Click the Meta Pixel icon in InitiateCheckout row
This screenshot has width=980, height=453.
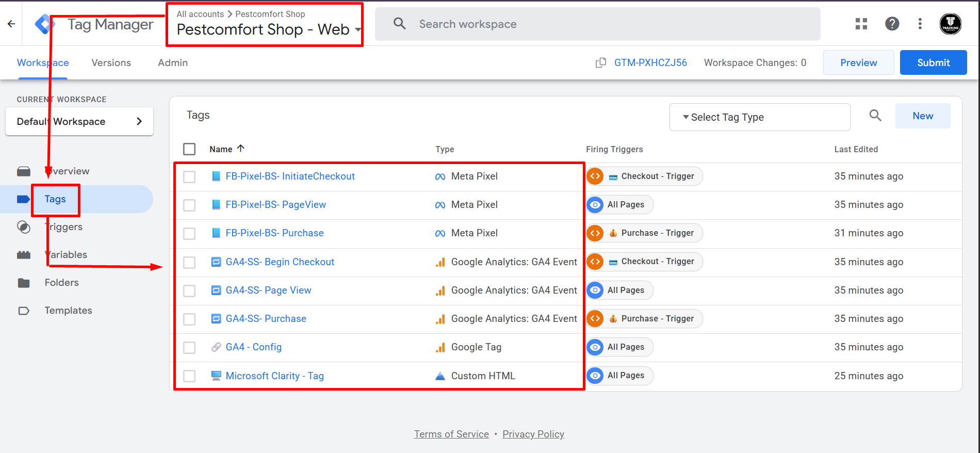pyautogui.click(x=440, y=176)
